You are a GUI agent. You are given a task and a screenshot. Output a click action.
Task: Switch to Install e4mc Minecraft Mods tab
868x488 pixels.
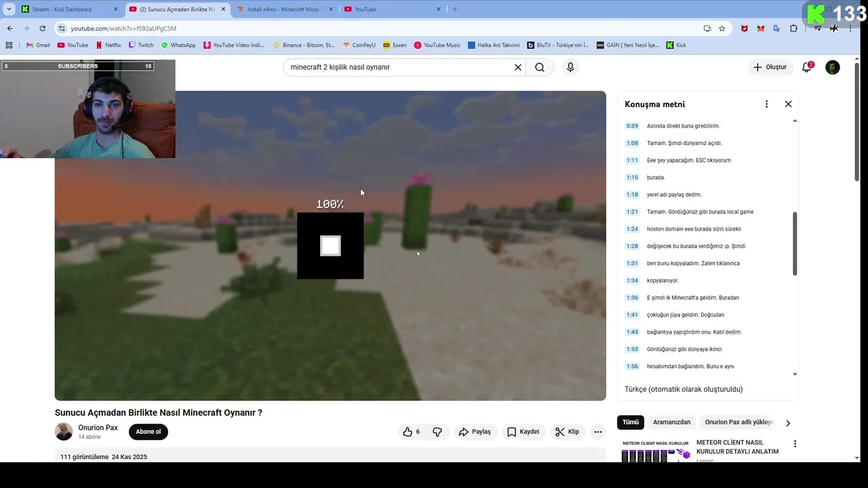(x=283, y=9)
